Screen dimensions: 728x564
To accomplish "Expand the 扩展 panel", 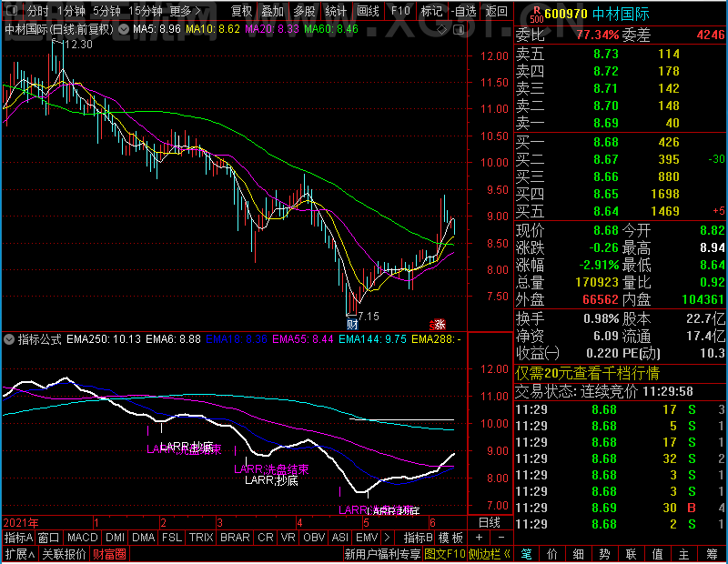I will point(20,554).
